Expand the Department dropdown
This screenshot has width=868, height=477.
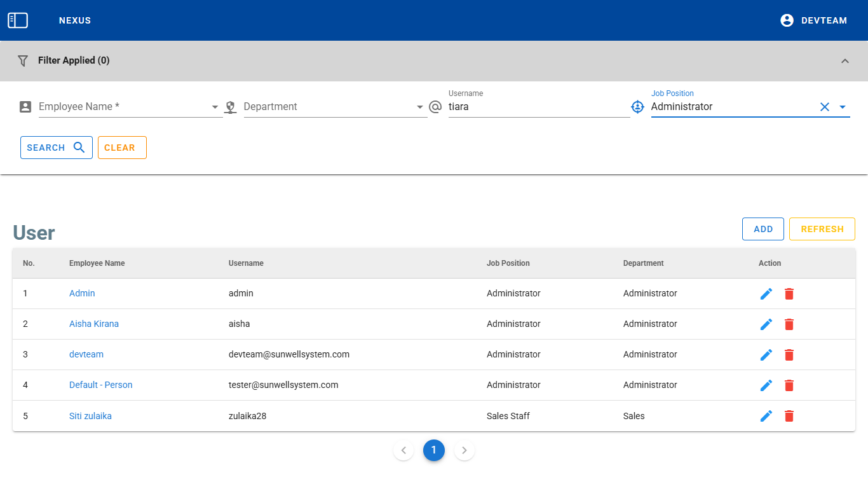(x=420, y=107)
